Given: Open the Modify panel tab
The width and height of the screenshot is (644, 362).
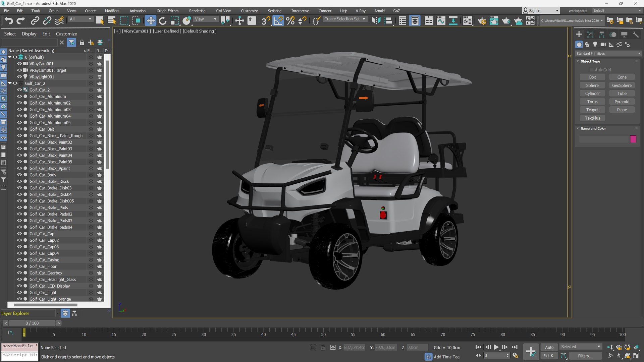Looking at the screenshot, I should (590, 35).
